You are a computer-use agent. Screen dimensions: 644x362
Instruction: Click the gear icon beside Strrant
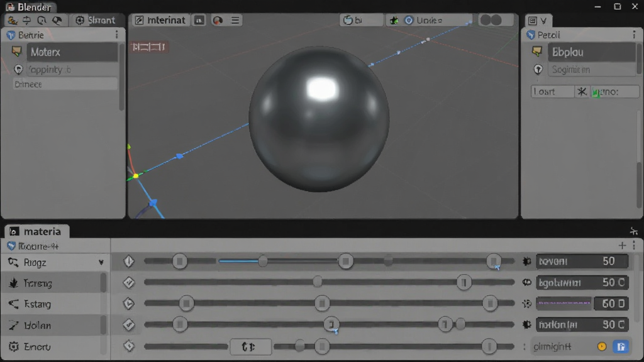80,20
